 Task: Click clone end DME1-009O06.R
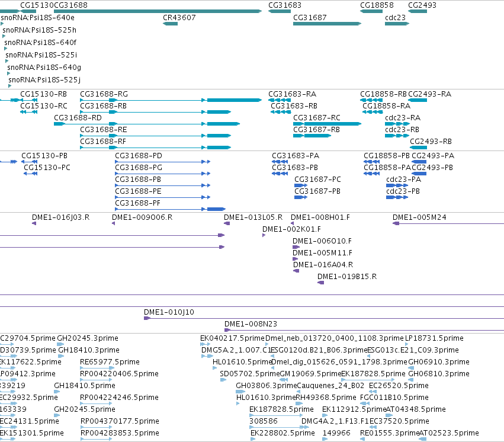tap(114, 224)
